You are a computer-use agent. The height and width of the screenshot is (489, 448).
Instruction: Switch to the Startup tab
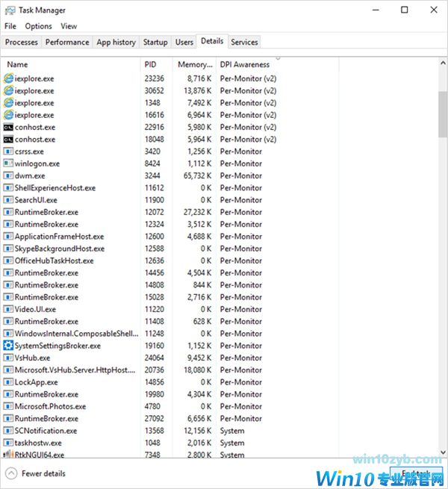coord(155,42)
